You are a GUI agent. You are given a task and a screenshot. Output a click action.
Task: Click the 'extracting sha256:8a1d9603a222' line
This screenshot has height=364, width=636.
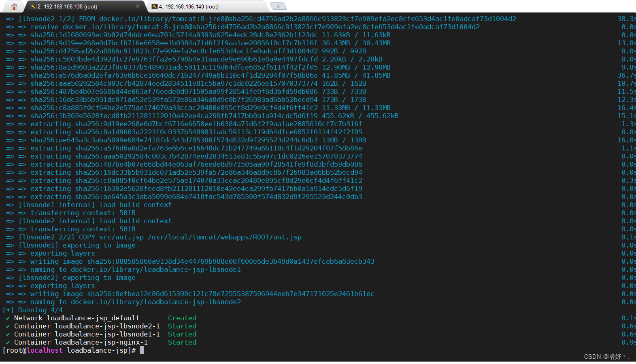(184, 132)
